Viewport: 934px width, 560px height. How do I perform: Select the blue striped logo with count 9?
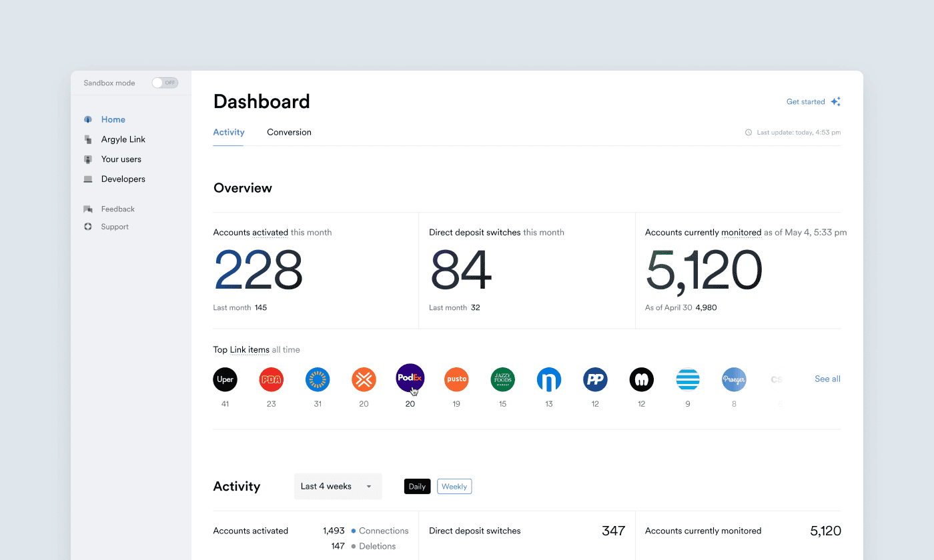[688, 379]
